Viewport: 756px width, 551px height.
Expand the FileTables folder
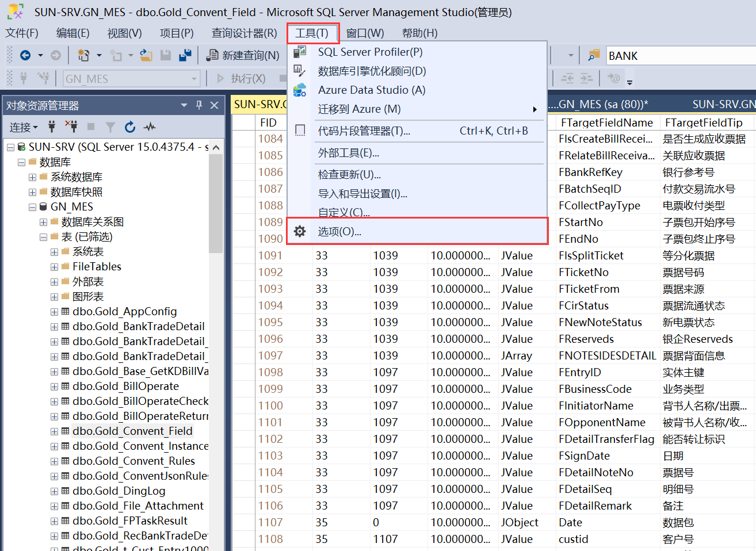54,267
